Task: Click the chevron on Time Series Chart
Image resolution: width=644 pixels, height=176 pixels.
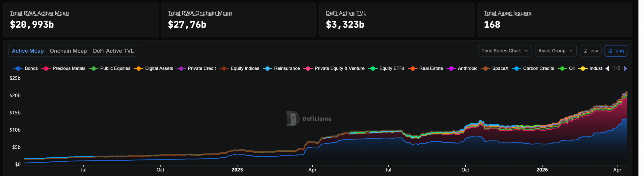Action: (x=526, y=51)
